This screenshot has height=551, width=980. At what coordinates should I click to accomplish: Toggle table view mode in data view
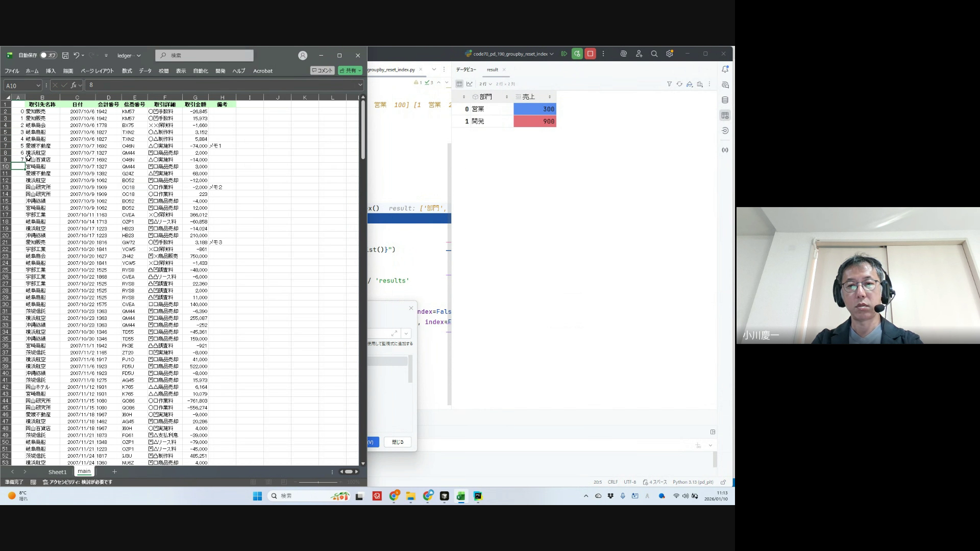pos(459,84)
